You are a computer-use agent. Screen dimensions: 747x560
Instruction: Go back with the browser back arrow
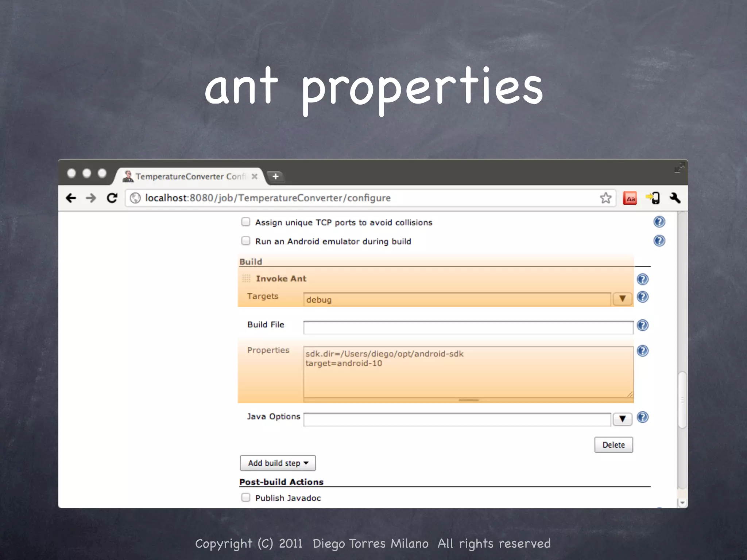71,198
